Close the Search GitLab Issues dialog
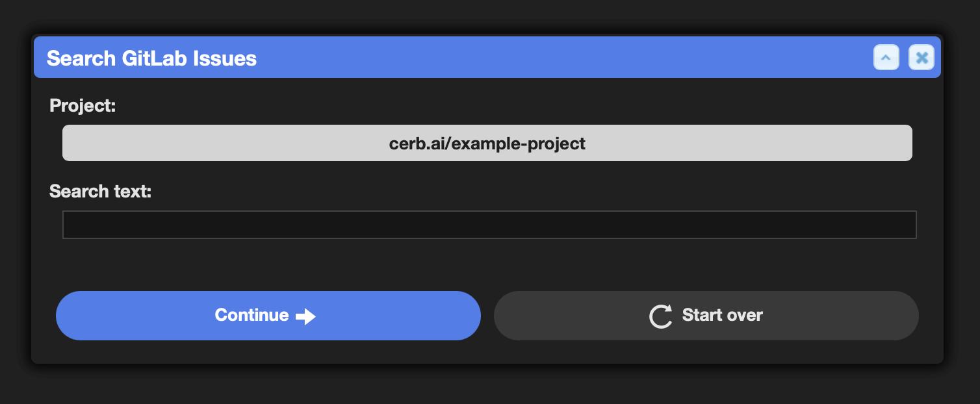980x404 pixels. [921, 58]
